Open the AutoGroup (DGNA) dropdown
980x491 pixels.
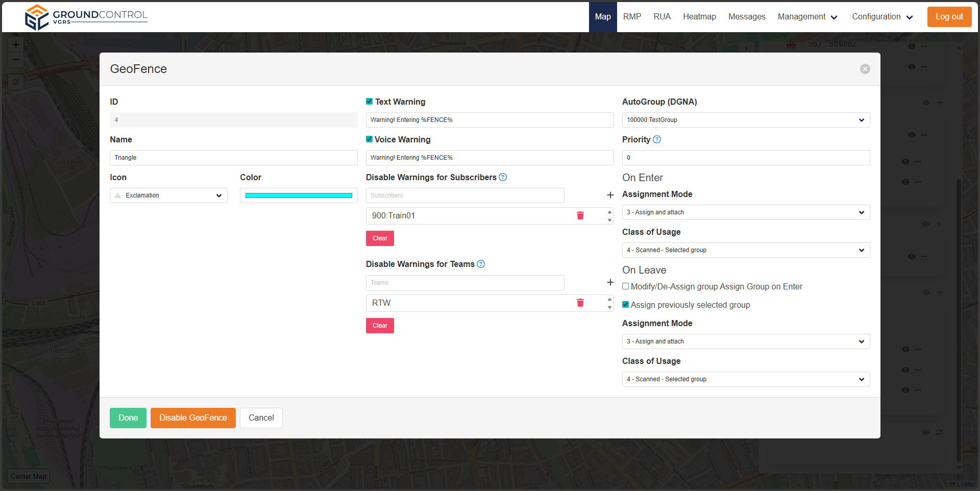click(x=745, y=120)
